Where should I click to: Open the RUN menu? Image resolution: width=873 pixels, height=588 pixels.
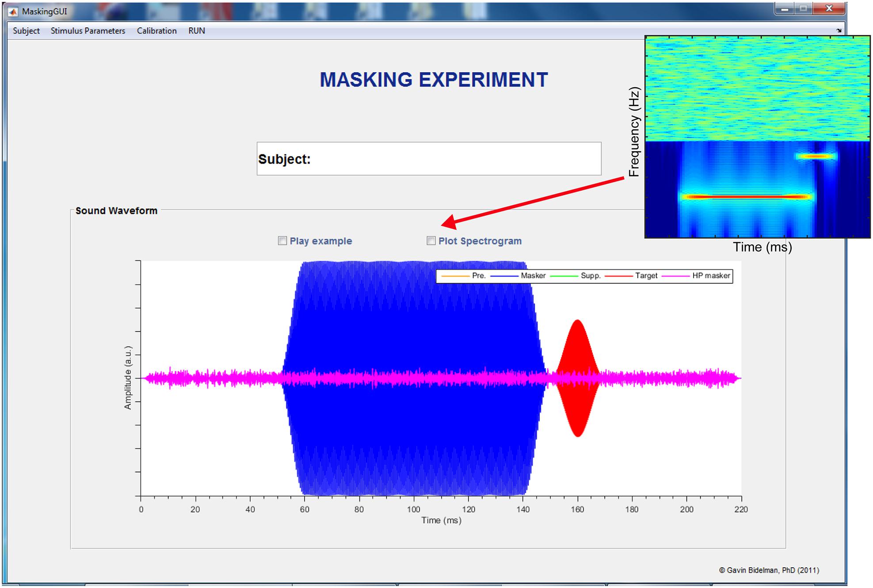[x=196, y=31]
